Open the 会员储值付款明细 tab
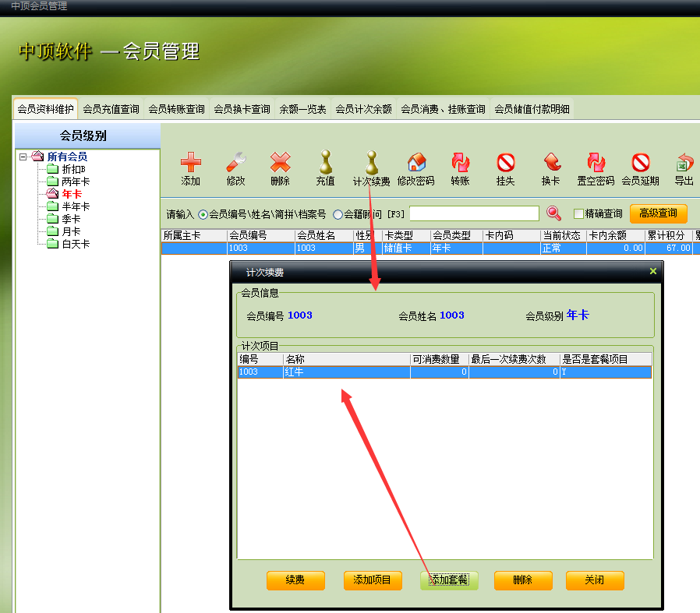Screen dimensions: 700x613 pyautogui.click(x=532, y=109)
